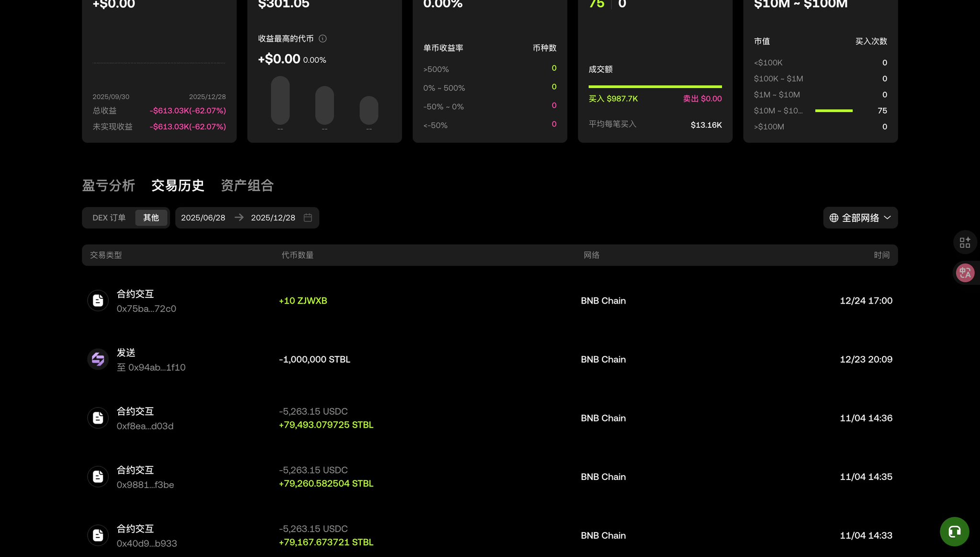Viewport: 980px width, 557px height.
Task: Open the calendar icon in date range
Action: (308, 217)
